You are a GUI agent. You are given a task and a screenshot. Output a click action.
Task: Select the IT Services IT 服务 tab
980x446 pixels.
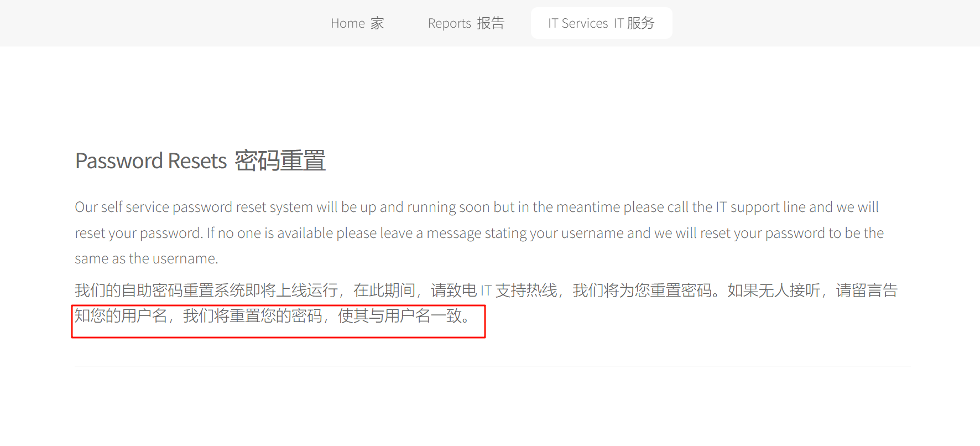602,23
